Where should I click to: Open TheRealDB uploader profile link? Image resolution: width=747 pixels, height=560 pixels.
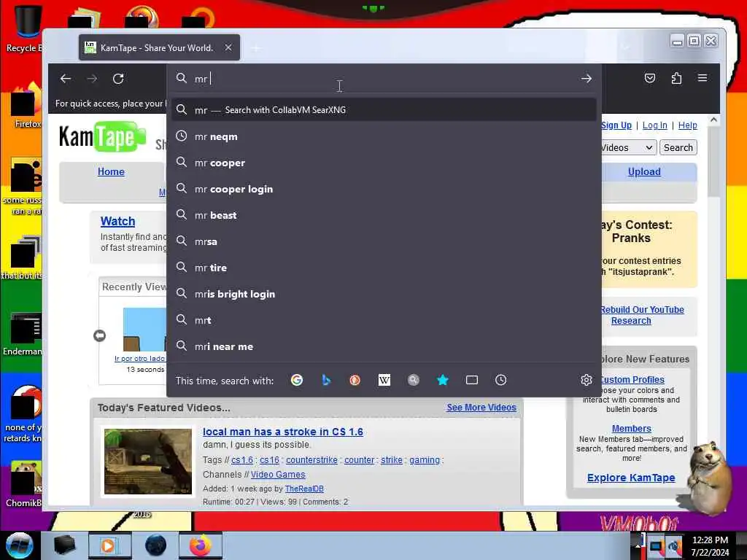coord(304,489)
